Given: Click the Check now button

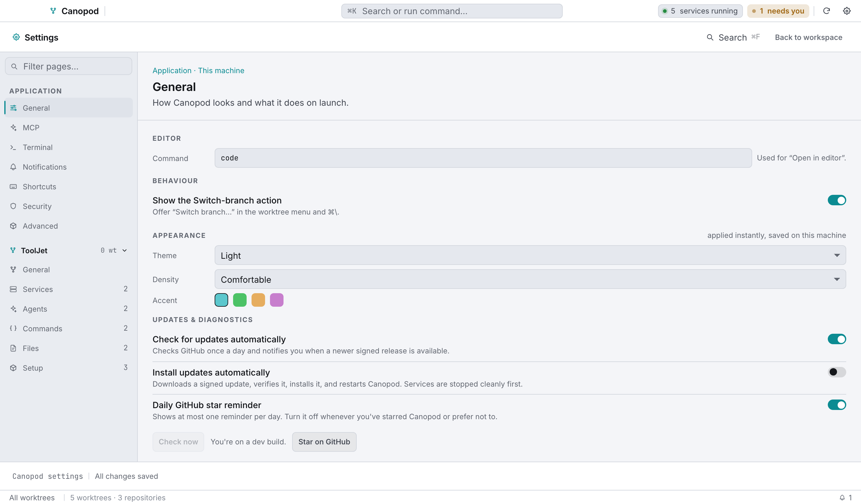Looking at the screenshot, I should [x=178, y=442].
